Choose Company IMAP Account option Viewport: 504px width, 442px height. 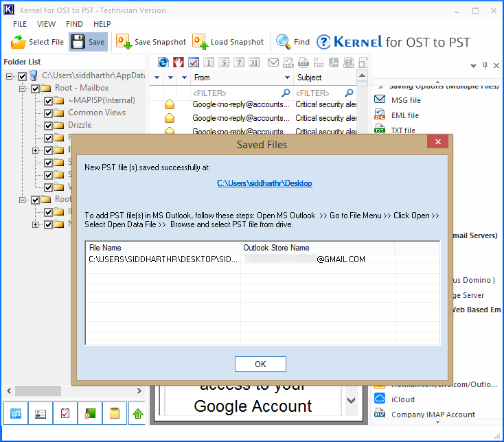(x=425, y=415)
